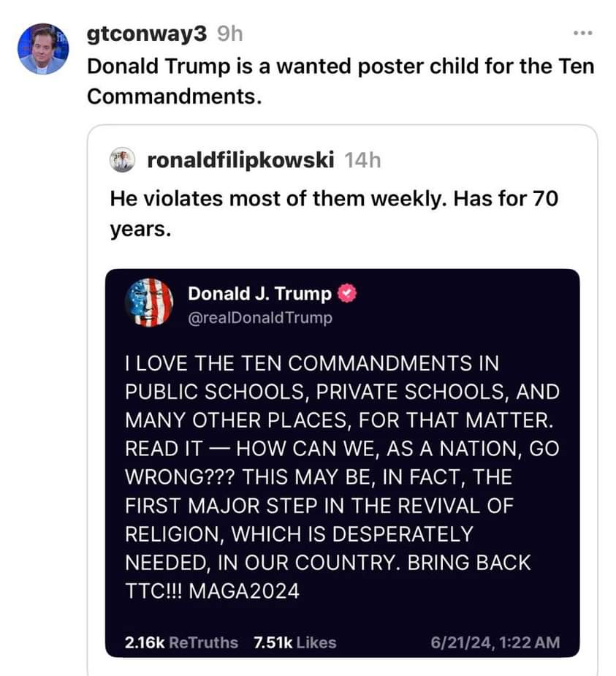616x676 pixels.
Task: Click the @realDonaldTrump handle
Action: [x=260, y=318]
